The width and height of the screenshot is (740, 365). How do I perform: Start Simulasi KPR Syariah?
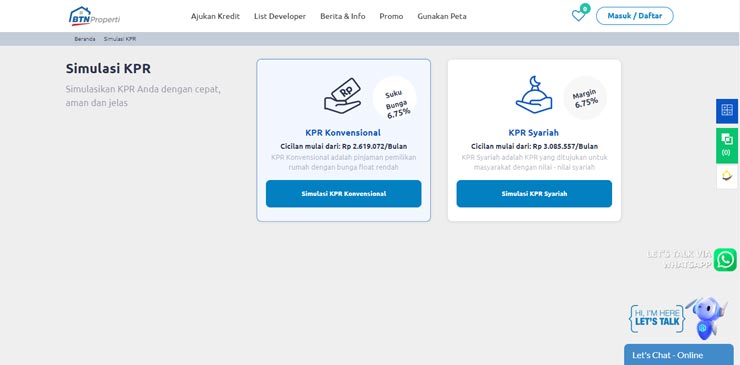[534, 194]
